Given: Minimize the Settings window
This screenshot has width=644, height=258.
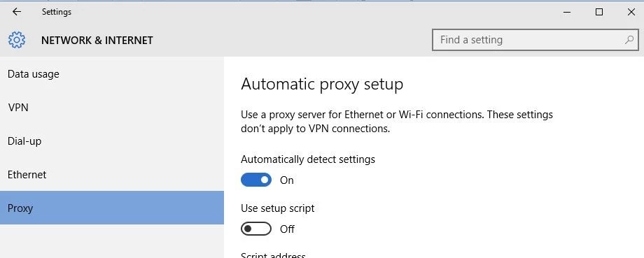Looking at the screenshot, I should point(567,12).
